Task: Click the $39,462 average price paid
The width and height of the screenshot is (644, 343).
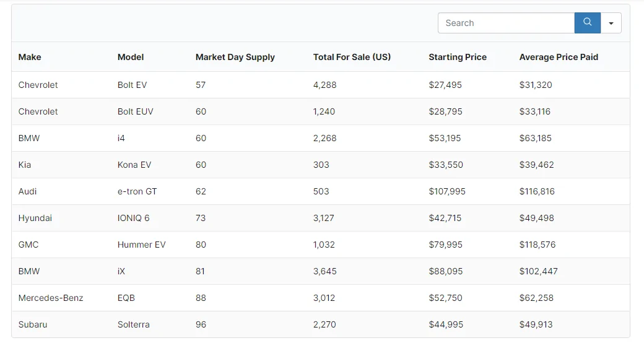Action: [536, 165]
